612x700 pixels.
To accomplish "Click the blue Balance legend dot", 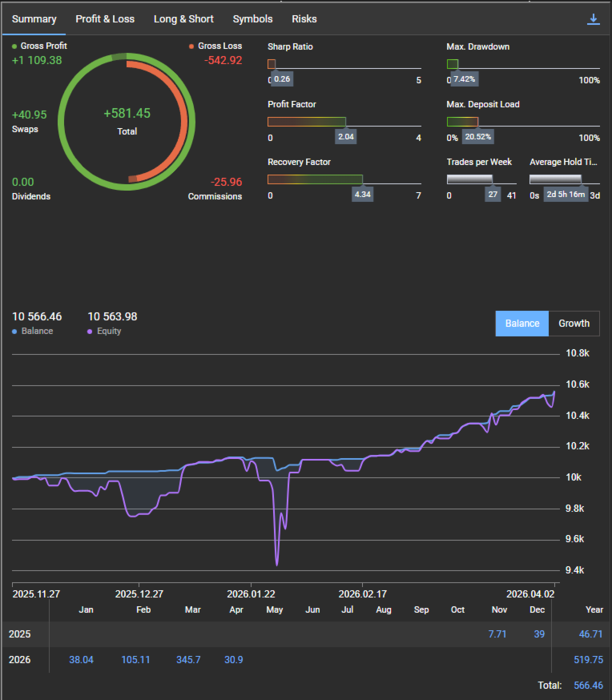I will [15, 331].
